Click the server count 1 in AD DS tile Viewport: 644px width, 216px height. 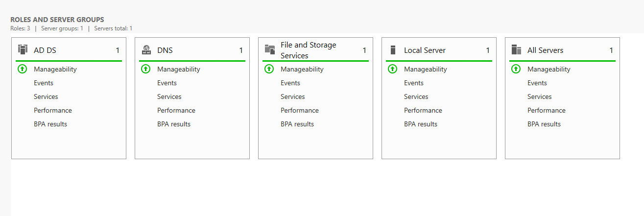pos(118,50)
